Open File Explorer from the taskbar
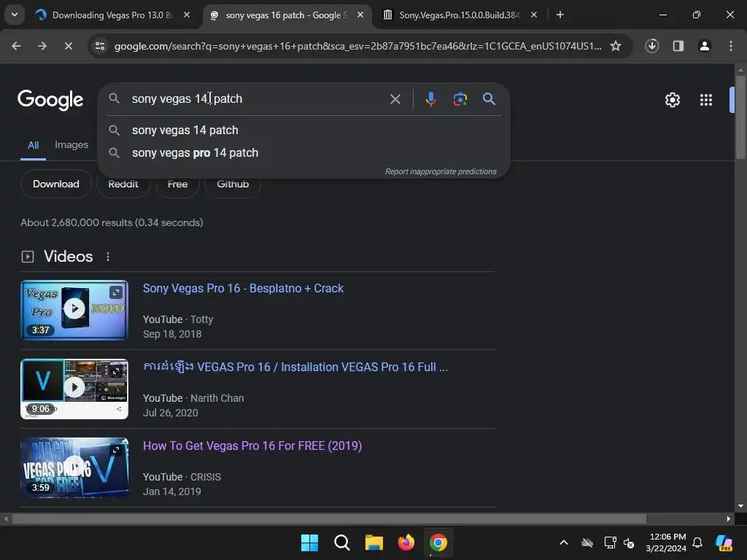The image size is (747, 560). coord(374,542)
